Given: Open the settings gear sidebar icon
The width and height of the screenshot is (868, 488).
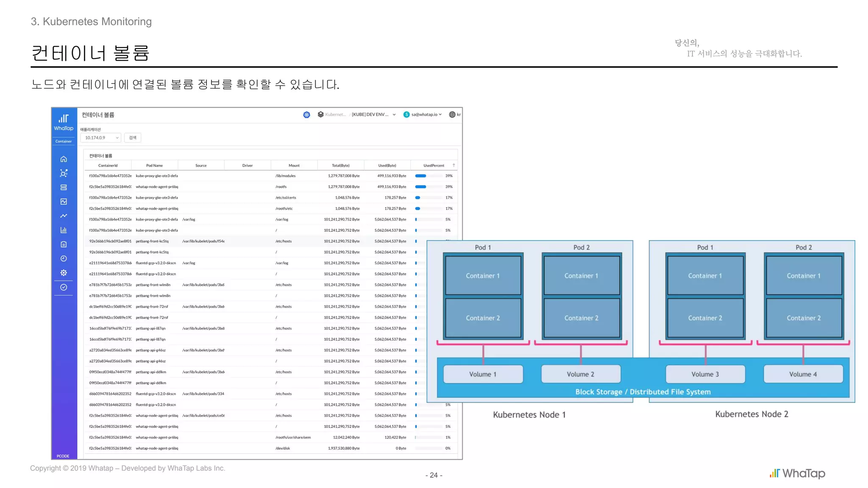Looking at the screenshot, I should 64,273.
